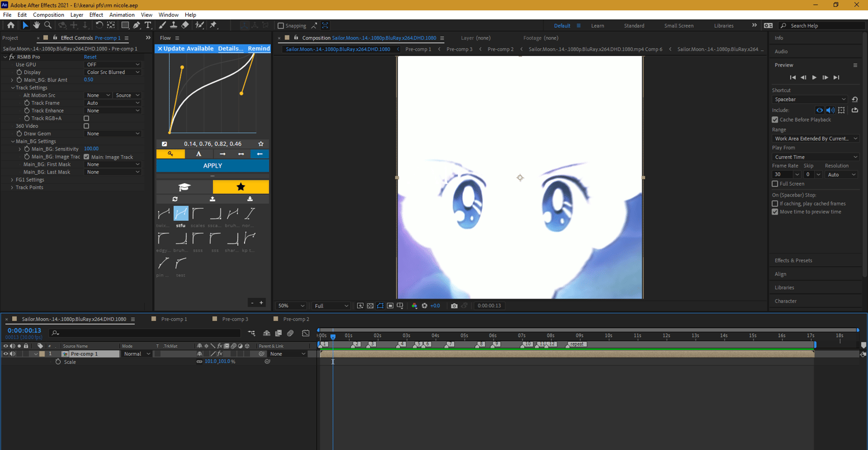The width and height of the screenshot is (868, 450).
Task: Open the 50% magnification dropdown
Action: coord(291,305)
